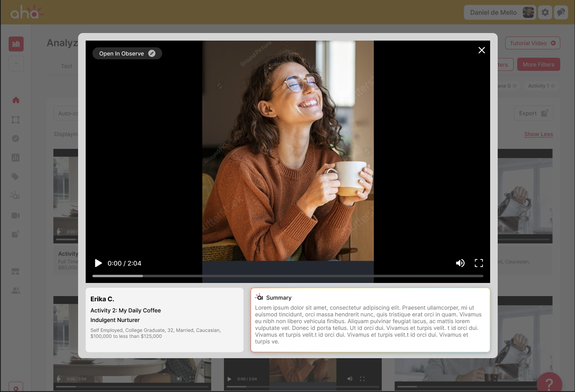Open the compass icon in the left sidebar

coord(16,138)
